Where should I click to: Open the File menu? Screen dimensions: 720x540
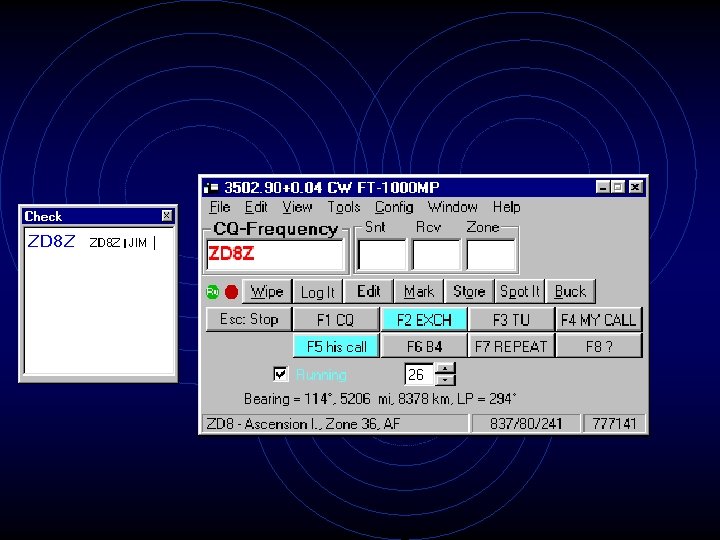[x=219, y=207]
